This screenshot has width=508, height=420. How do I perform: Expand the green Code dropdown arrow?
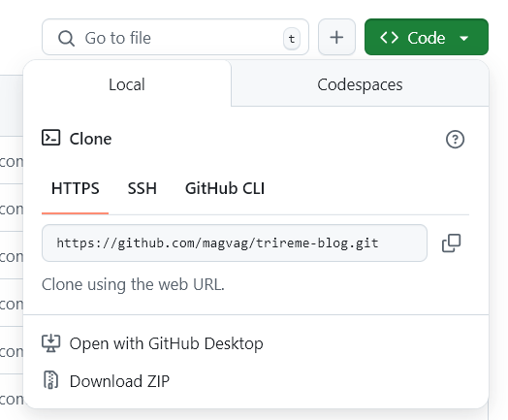click(x=464, y=38)
